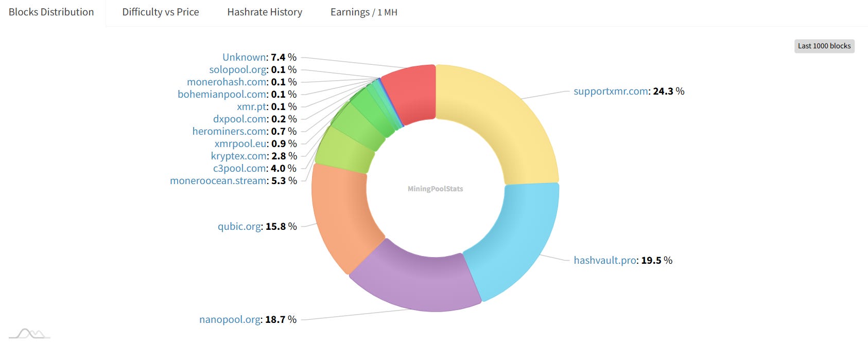This screenshot has width=868, height=345.
Task: Switch to the Blocks Distribution tab
Action: (x=51, y=12)
